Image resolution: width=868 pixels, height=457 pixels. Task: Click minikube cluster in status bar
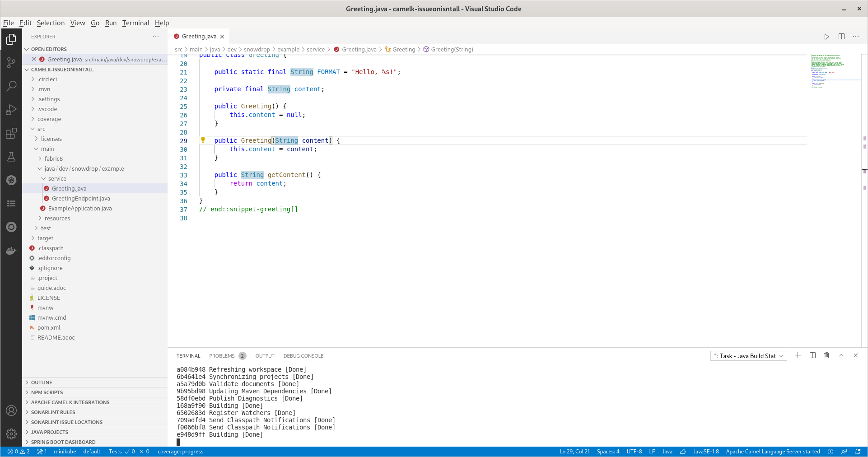click(x=65, y=452)
